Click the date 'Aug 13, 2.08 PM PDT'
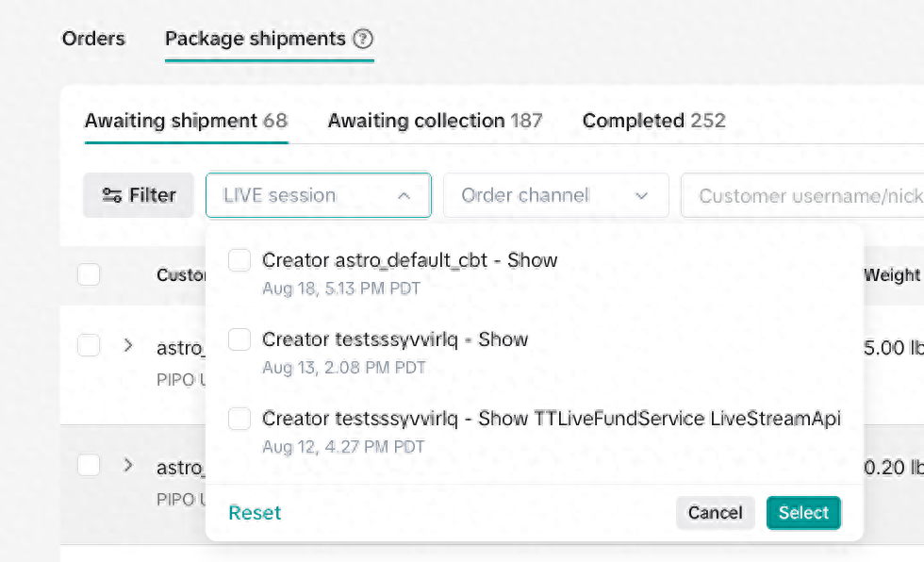 [x=344, y=368]
